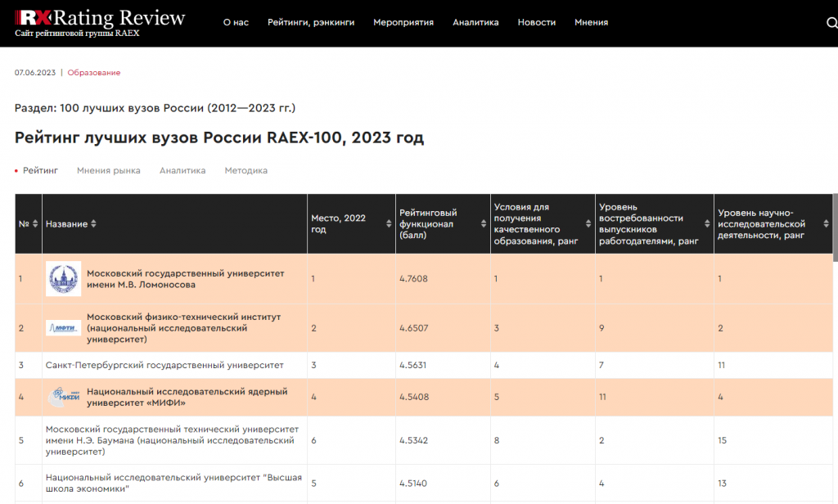Click score value 4.5408
The image size is (838, 504).
(414, 397)
